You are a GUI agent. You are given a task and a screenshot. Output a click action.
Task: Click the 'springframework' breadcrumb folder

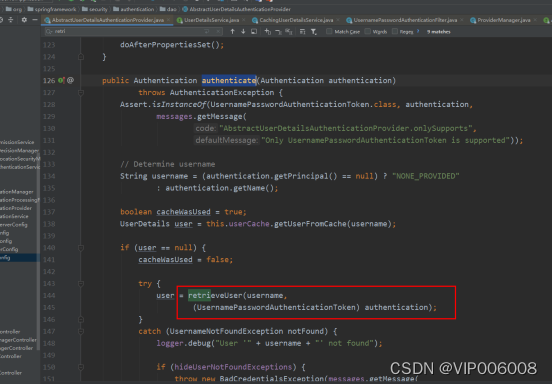[x=52, y=9]
